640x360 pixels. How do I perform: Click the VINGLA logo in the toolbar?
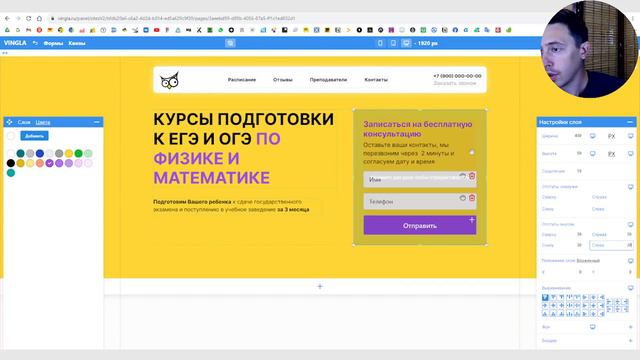[15, 43]
